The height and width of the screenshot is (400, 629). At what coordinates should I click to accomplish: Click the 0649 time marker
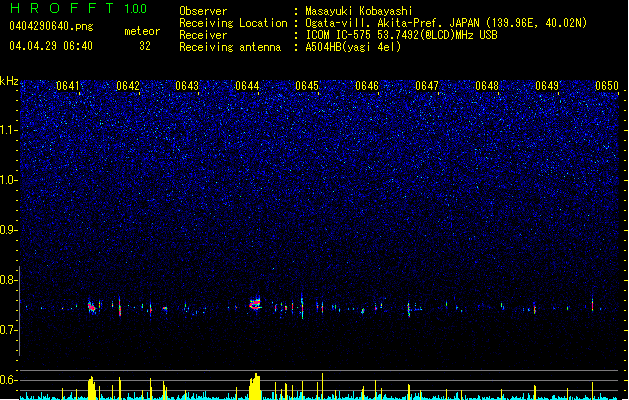point(547,86)
